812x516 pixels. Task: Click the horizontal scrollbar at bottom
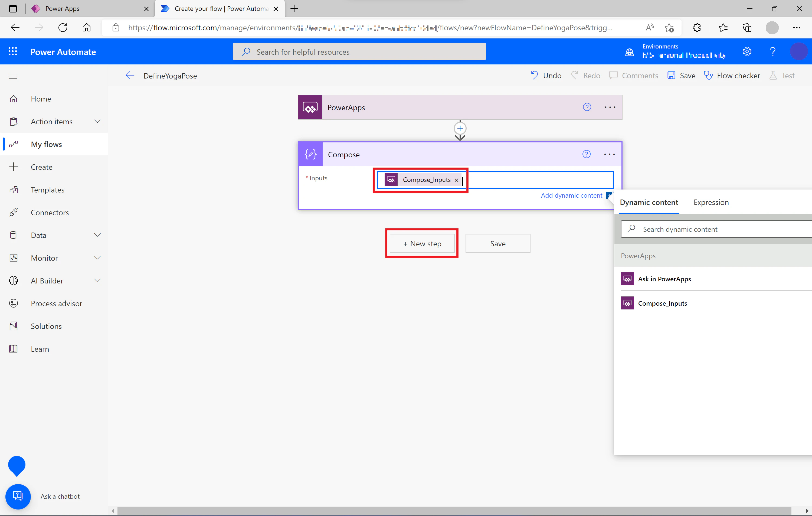[x=454, y=511]
